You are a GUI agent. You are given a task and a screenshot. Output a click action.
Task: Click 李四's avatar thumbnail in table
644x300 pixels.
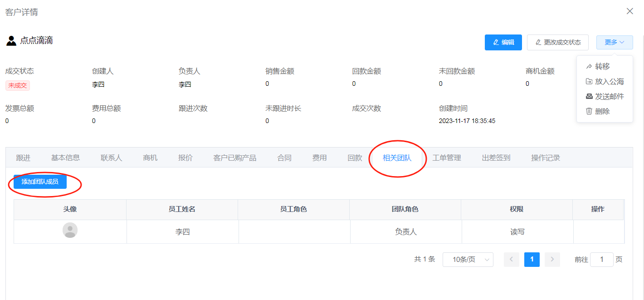70,230
